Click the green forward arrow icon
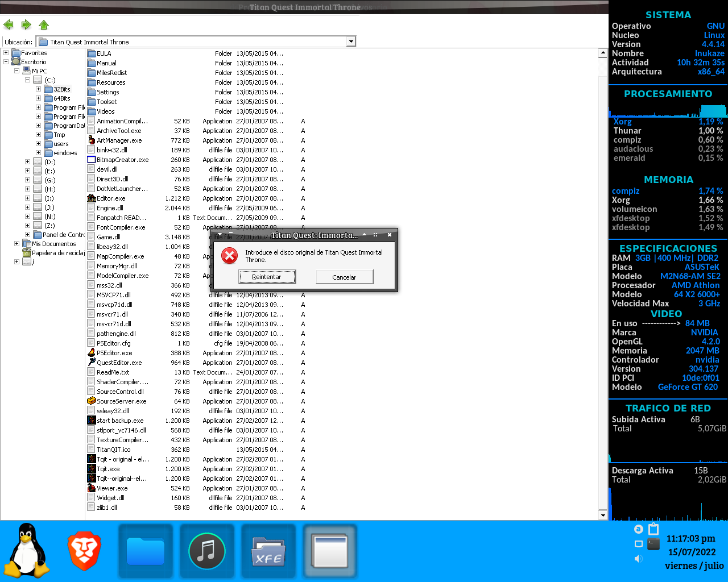 click(x=26, y=24)
